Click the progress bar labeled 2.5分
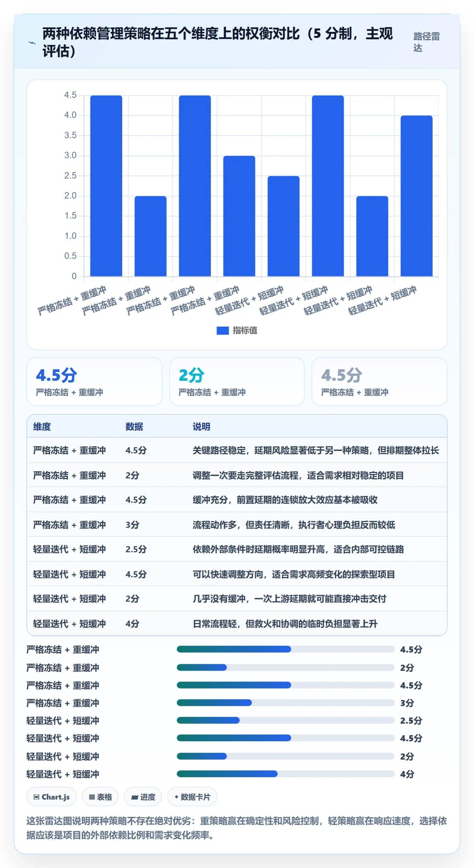474x868 pixels. point(286,721)
